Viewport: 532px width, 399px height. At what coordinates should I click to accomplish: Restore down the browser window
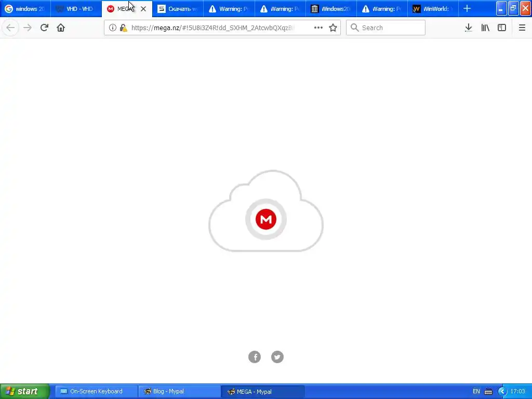[513, 9]
